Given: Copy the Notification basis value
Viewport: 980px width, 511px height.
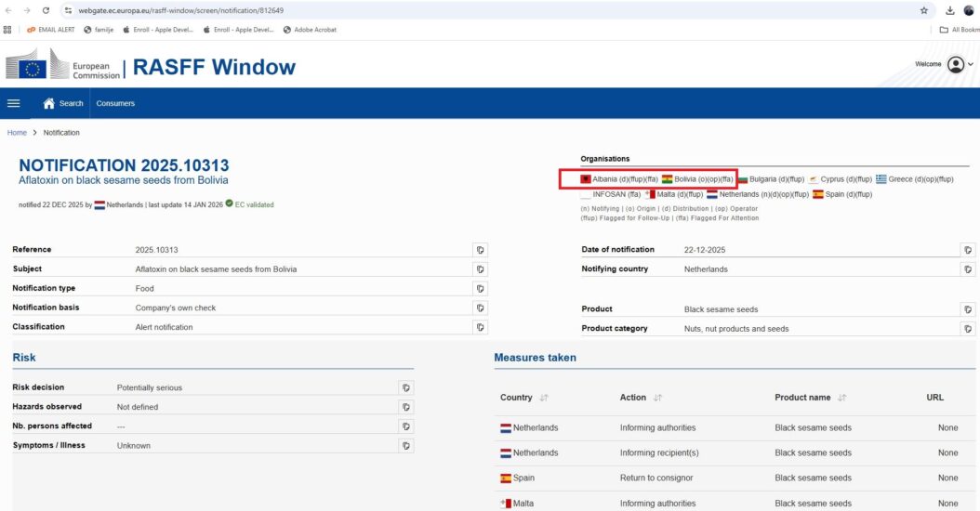Looking at the screenshot, I should (481, 308).
